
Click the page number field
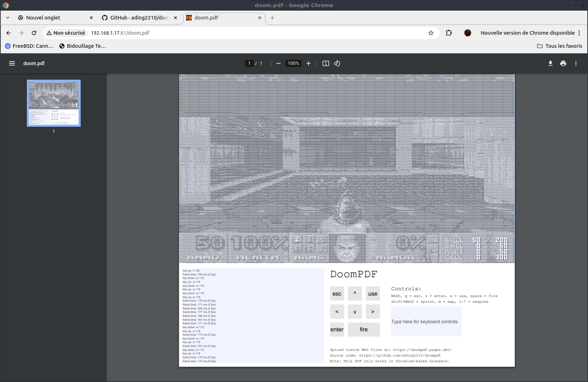point(249,63)
